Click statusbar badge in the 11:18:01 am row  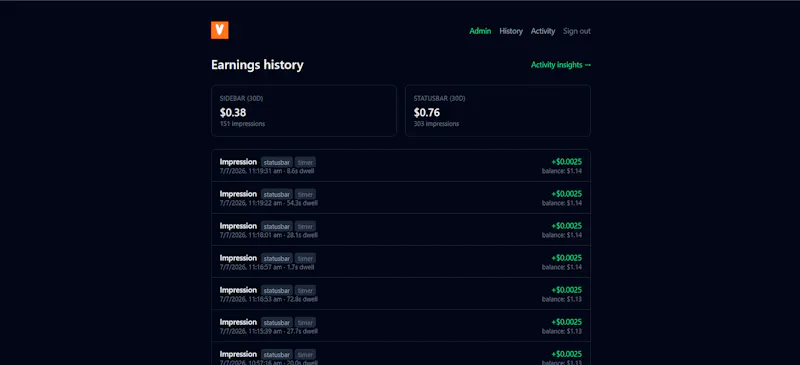click(277, 226)
